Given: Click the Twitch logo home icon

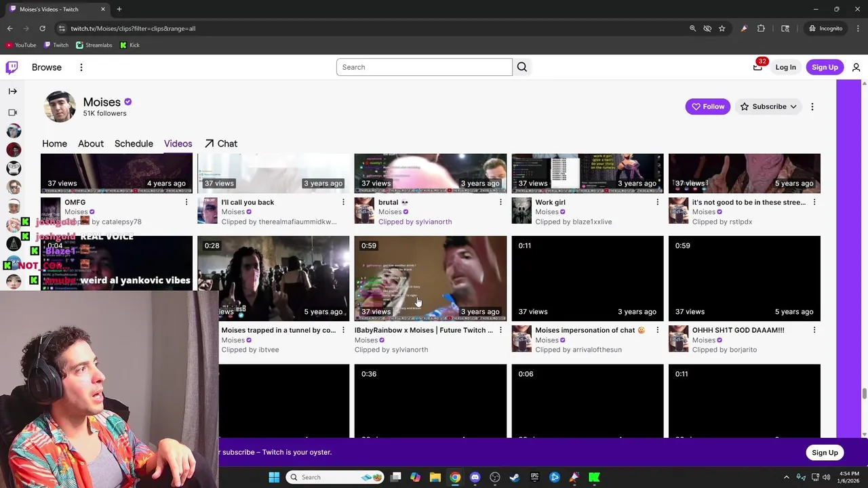Looking at the screenshot, I should [12, 67].
